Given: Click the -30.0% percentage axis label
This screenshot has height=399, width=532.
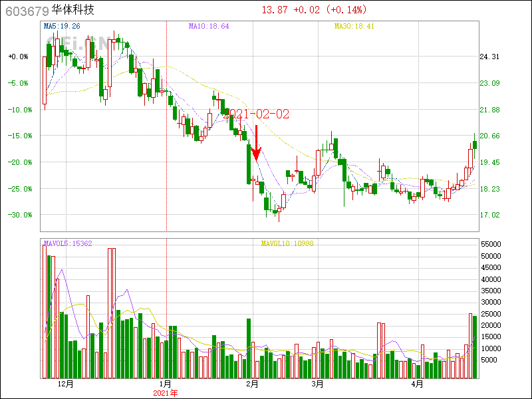Looking at the screenshot, I should (x=19, y=215).
